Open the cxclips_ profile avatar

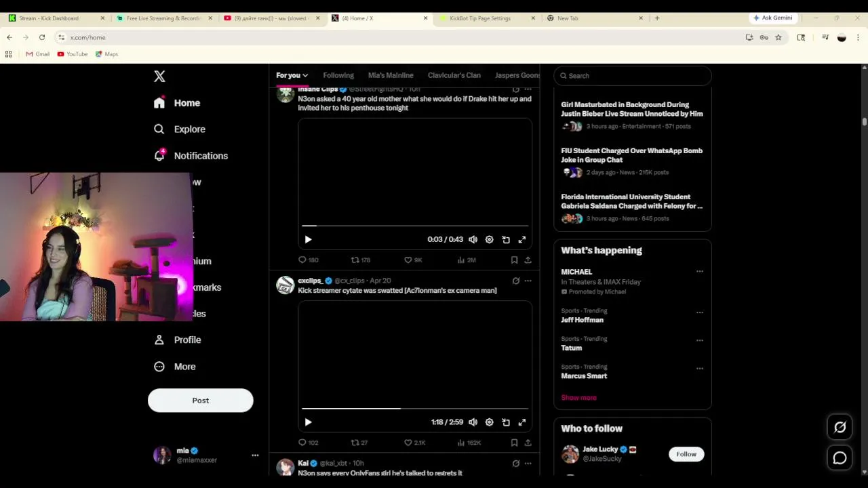click(x=285, y=285)
